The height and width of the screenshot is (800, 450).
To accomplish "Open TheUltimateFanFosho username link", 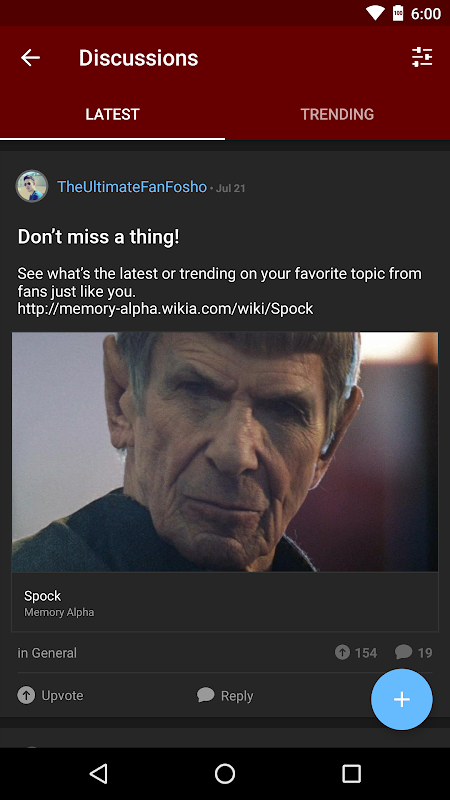I will click(132, 187).
